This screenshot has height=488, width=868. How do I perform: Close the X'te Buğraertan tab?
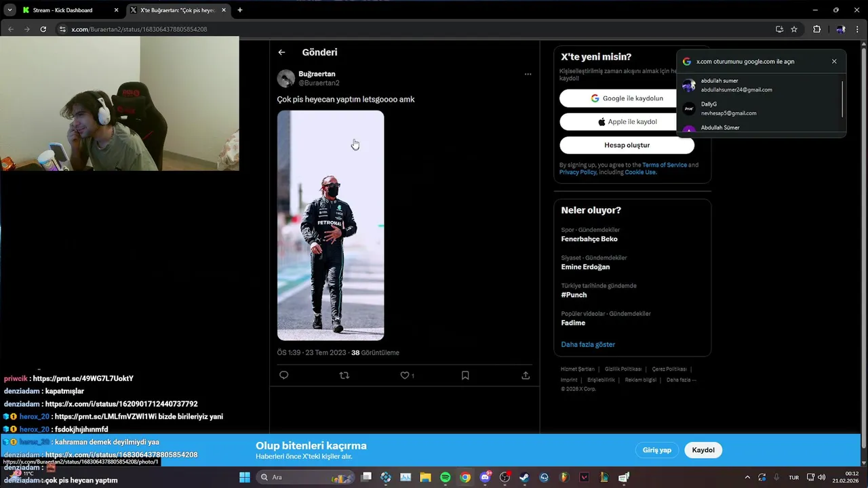(224, 10)
